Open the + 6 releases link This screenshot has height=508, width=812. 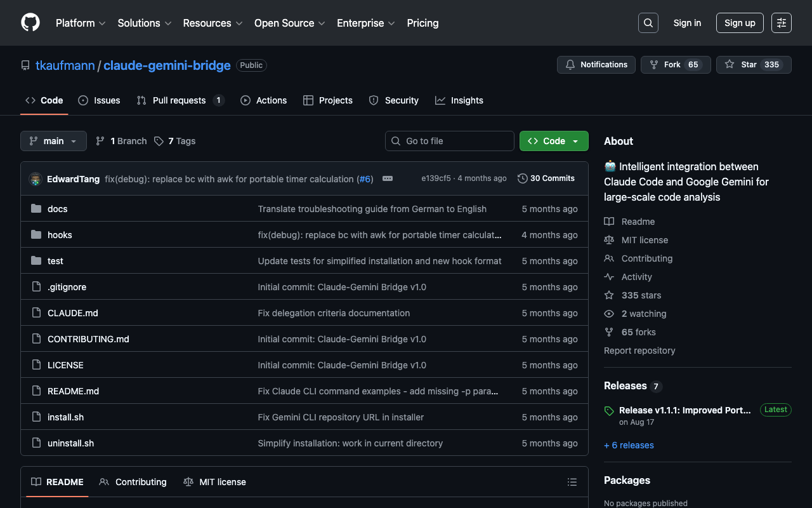[629, 445]
